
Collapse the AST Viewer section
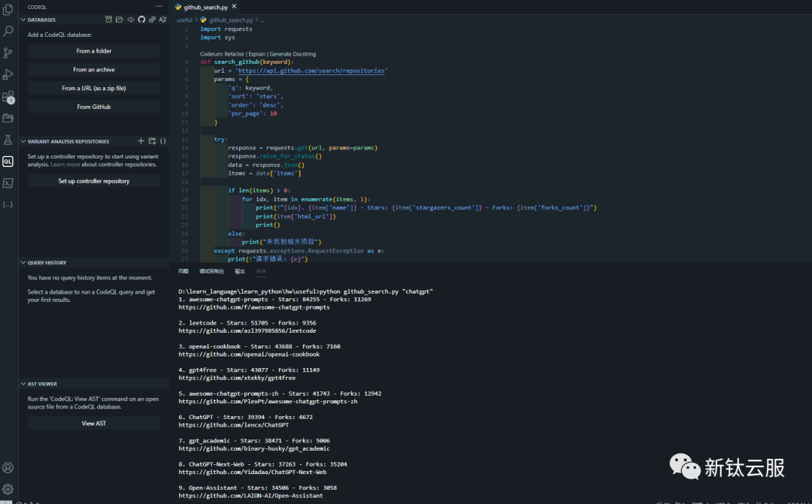tap(23, 384)
